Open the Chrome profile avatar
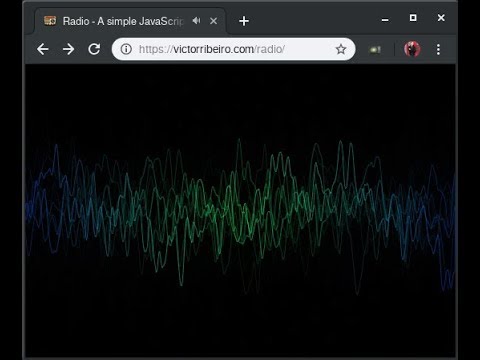The height and width of the screenshot is (360, 480). tap(412, 49)
